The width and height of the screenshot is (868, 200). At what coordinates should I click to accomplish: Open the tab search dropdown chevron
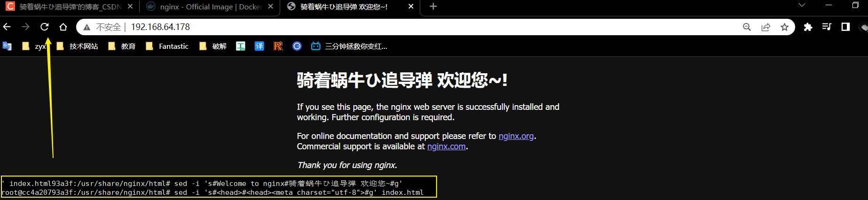(x=802, y=5)
